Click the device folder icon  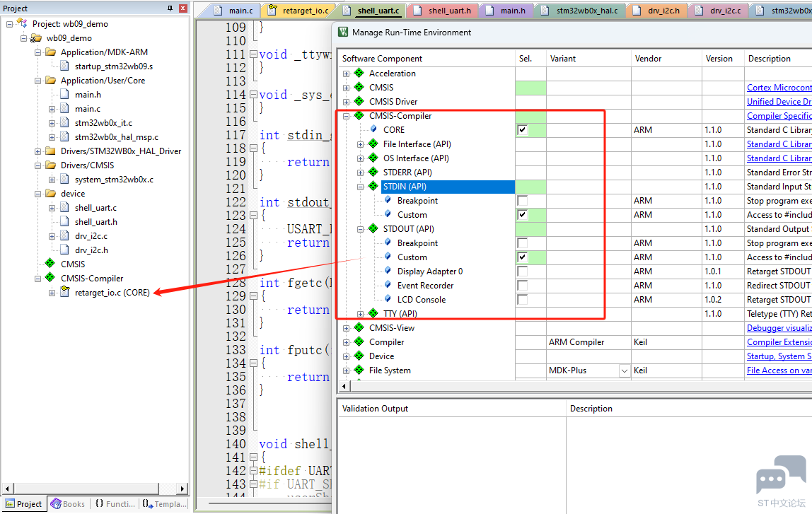(x=50, y=194)
